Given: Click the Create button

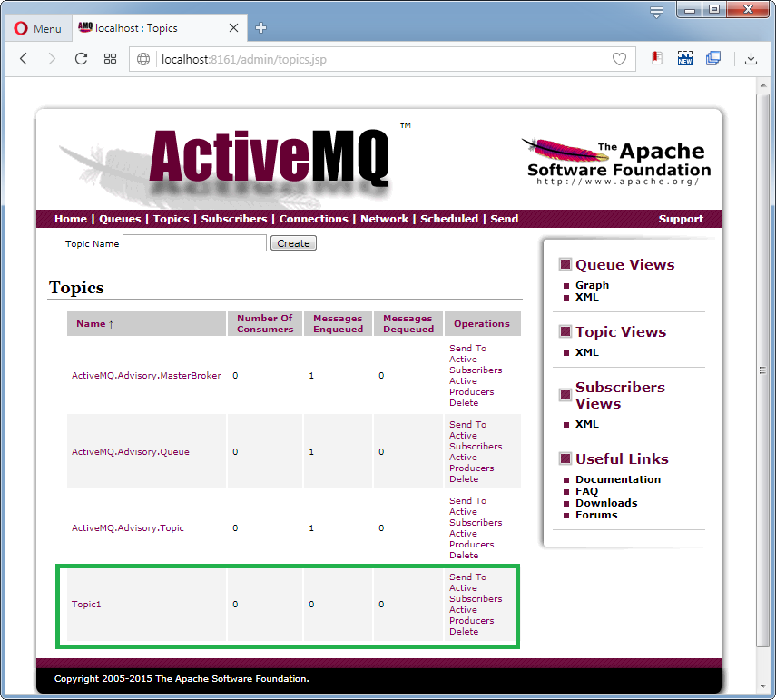Looking at the screenshot, I should (x=293, y=243).
